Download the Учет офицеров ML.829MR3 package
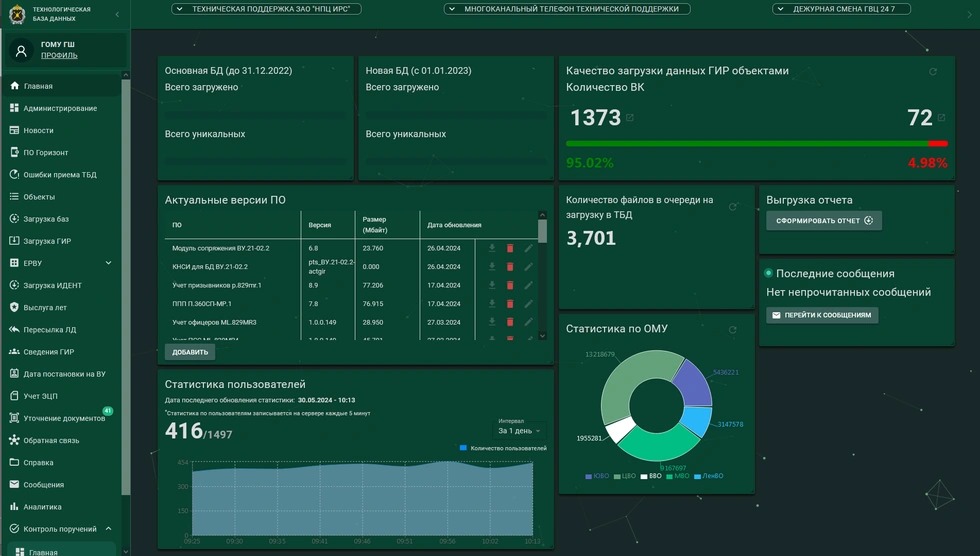This screenshot has height=556, width=980. click(492, 322)
